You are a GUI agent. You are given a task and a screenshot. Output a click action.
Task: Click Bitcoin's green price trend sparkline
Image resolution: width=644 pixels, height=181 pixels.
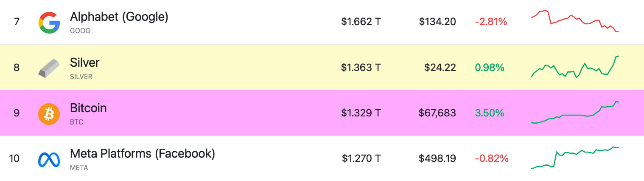click(x=575, y=113)
